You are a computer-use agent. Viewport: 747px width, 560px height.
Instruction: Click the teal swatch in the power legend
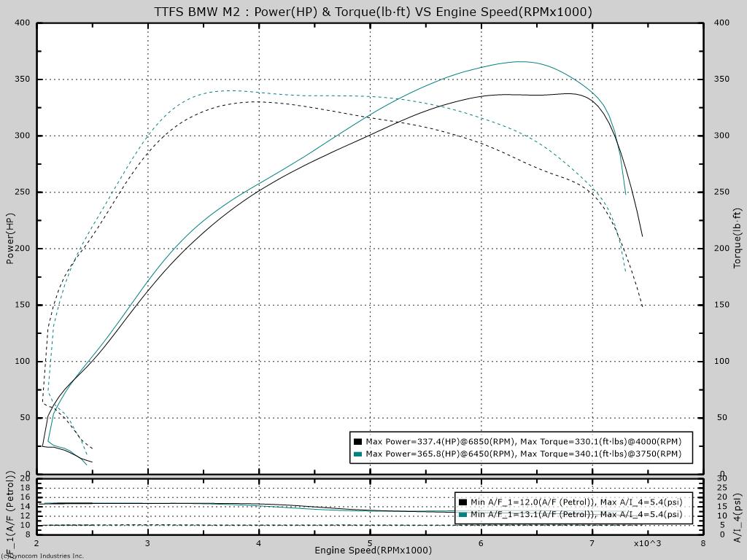pyautogui.click(x=357, y=454)
